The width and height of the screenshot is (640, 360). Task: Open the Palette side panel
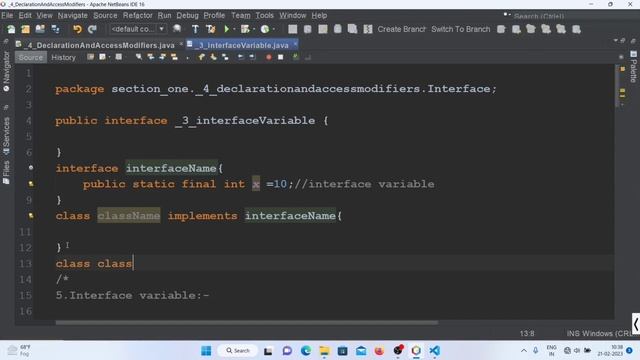pos(633,67)
